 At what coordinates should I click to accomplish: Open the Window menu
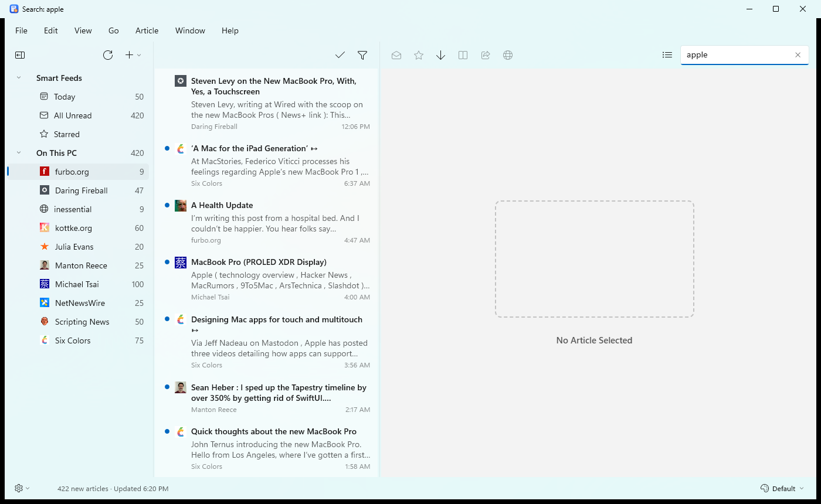click(190, 30)
